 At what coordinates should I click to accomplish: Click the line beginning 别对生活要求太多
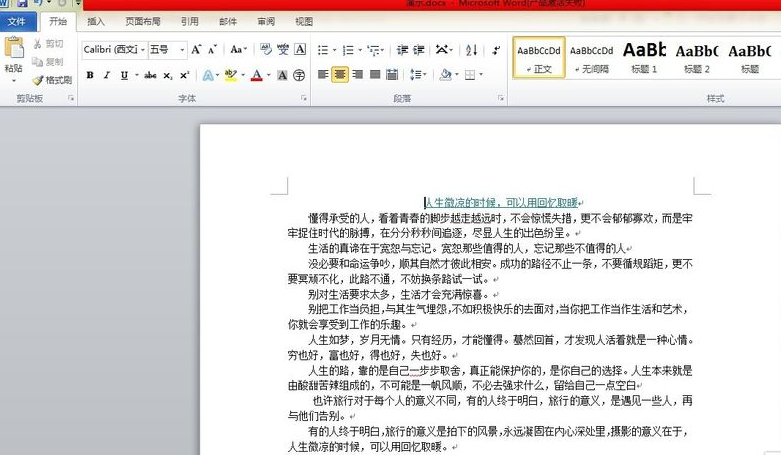tap(398, 294)
